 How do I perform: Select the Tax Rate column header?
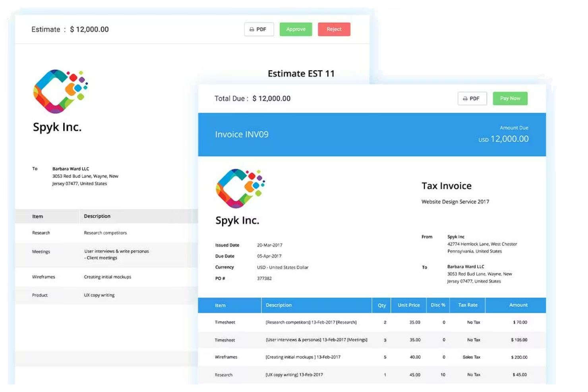pos(468,305)
